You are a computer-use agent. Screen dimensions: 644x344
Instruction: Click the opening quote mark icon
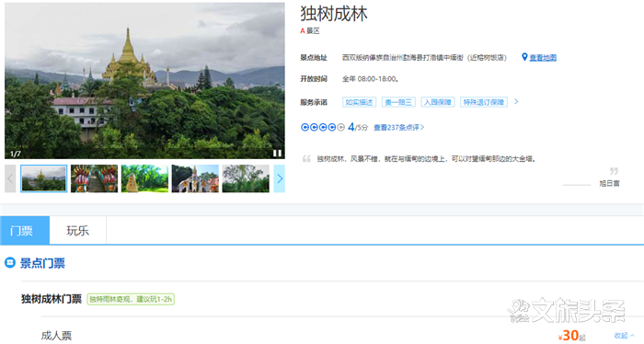[306, 159]
